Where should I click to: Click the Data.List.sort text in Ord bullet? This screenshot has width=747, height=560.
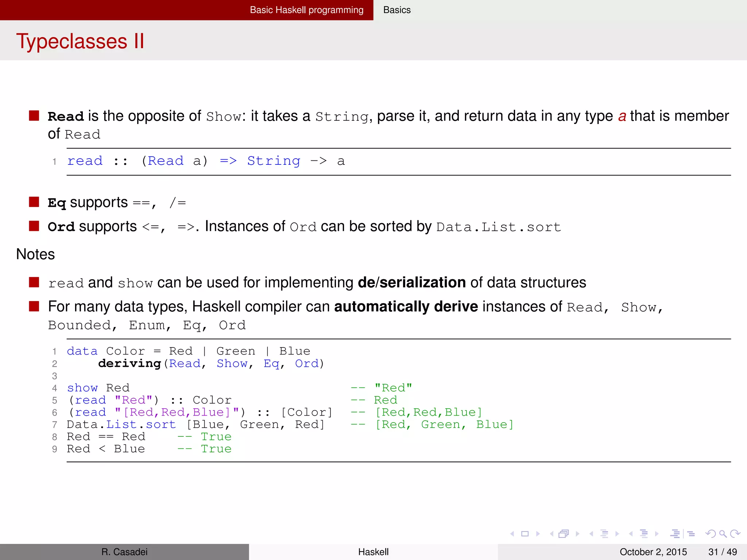click(499, 227)
